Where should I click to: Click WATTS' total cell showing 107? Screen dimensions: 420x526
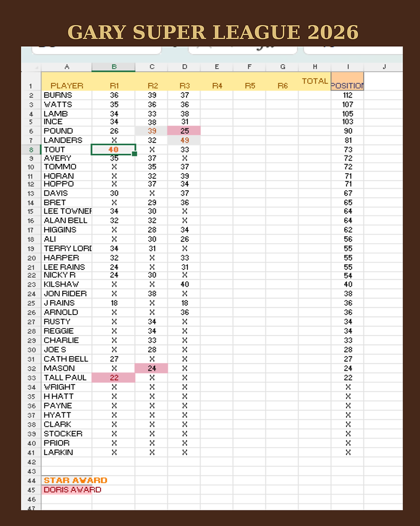coord(347,105)
